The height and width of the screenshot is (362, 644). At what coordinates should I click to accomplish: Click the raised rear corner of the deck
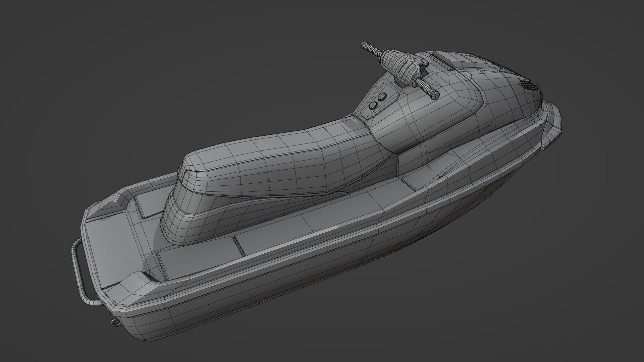coord(114,201)
